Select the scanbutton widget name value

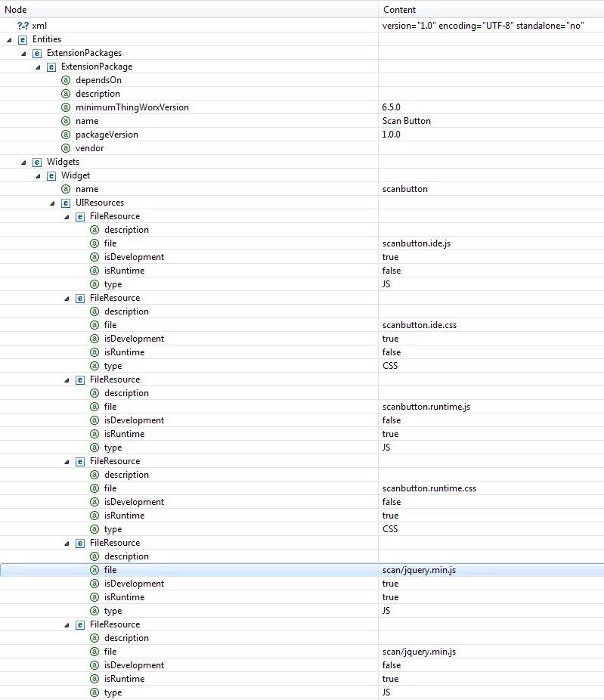point(405,189)
